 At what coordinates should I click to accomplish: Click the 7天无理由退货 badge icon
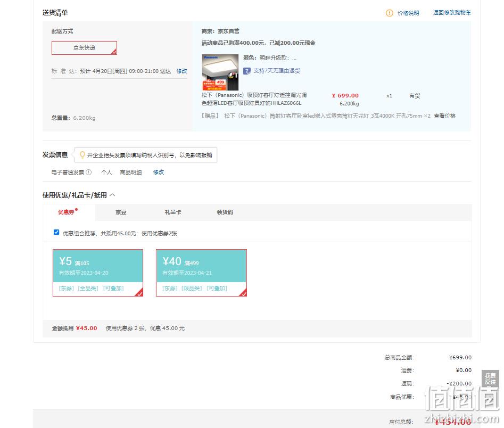pyautogui.click(x=246, y=71)
